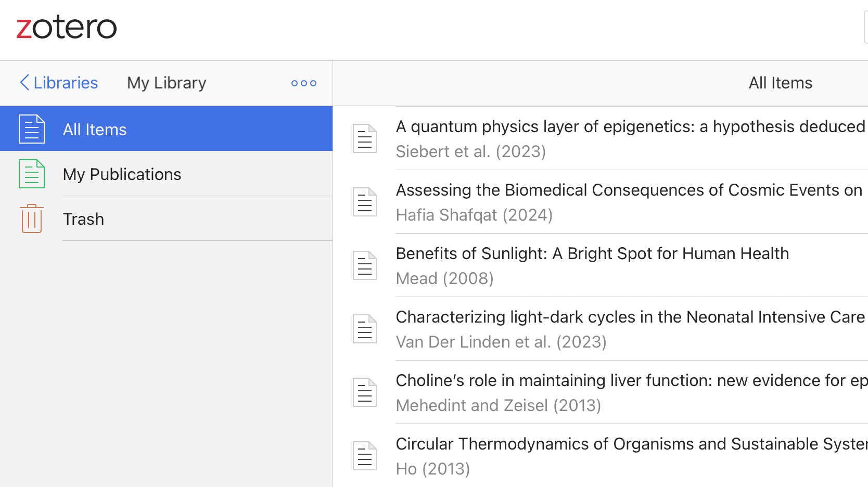Click the Zotero logo
Screen dimensions: 868x487
(67, 28)
